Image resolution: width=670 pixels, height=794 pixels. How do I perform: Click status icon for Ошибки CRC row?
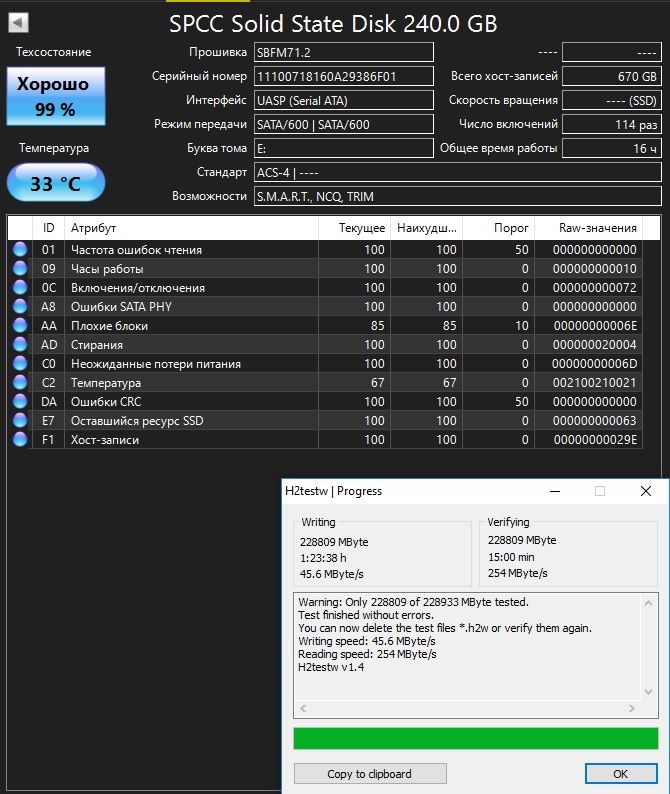pyautogui.click(x=20, y=401)
